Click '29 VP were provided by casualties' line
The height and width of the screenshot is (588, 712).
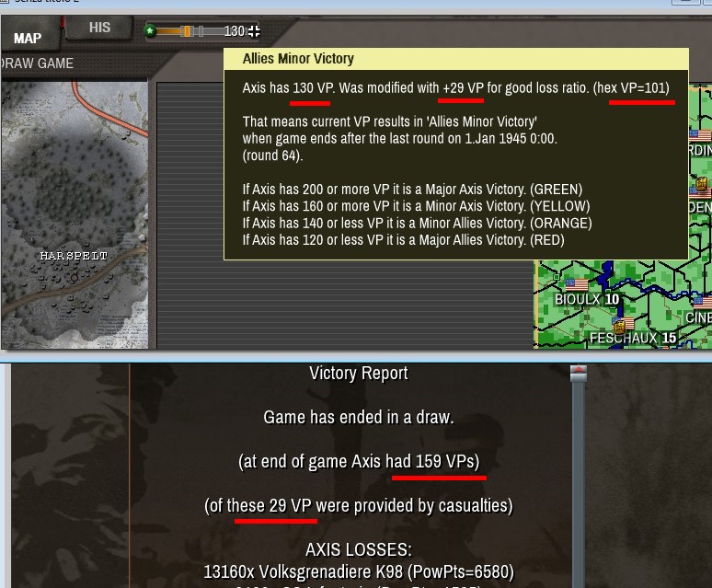(359, 505)
